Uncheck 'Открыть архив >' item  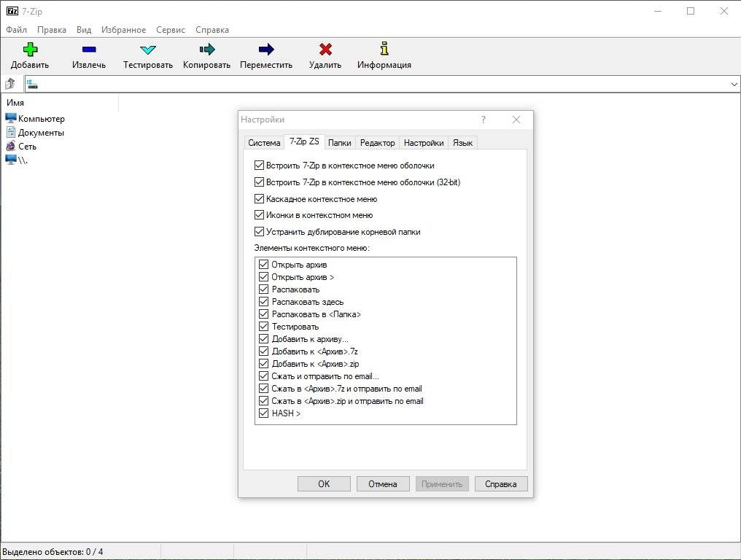pos(264,277)
